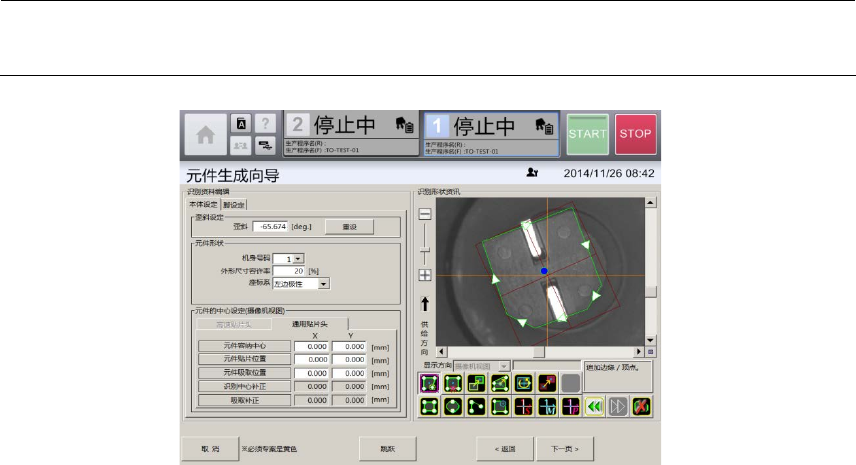This screenshot has width=856, height=465.
Task: Click the zoom-out minus icon beside image
Action: point(424,214)
